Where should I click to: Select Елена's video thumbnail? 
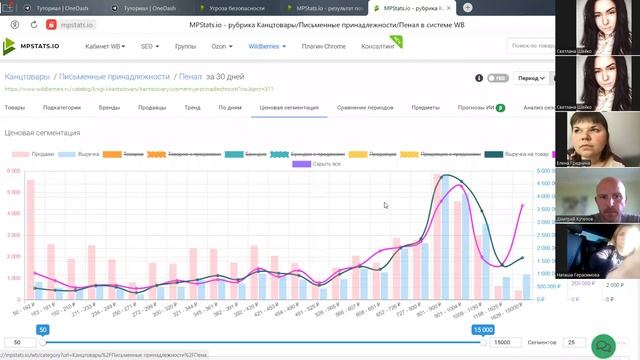point(598,139)
